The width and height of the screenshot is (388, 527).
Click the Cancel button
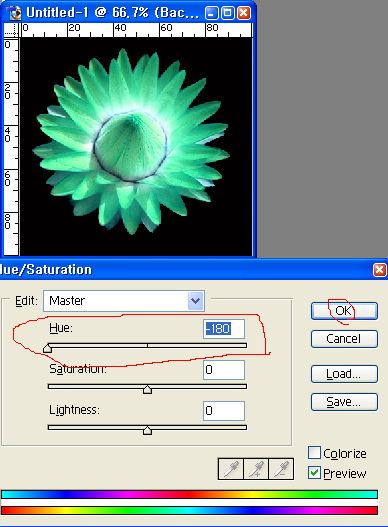click(x=344, y=339)
